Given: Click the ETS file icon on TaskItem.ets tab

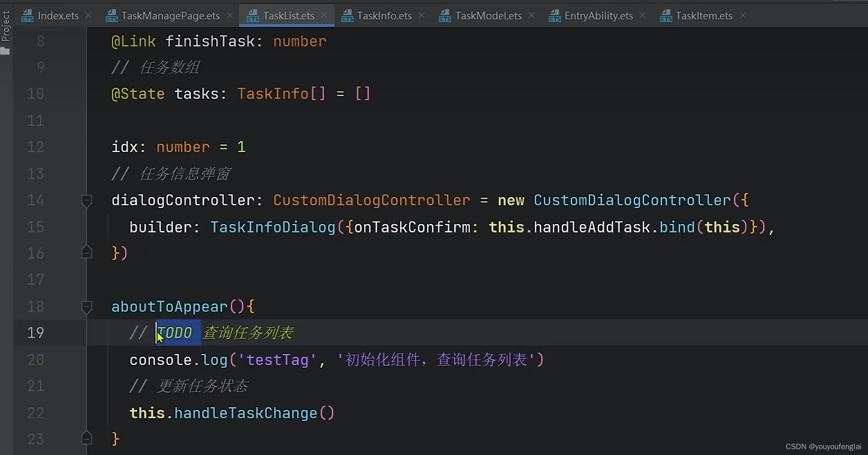Looking at the screenshot, I should coord(666,16).
